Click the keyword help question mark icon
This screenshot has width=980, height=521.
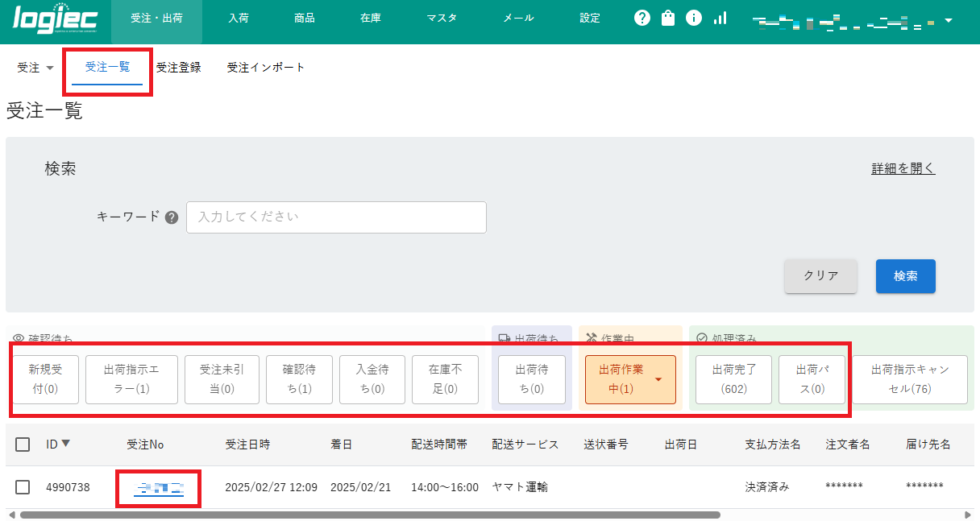click(x=172, y=217)
